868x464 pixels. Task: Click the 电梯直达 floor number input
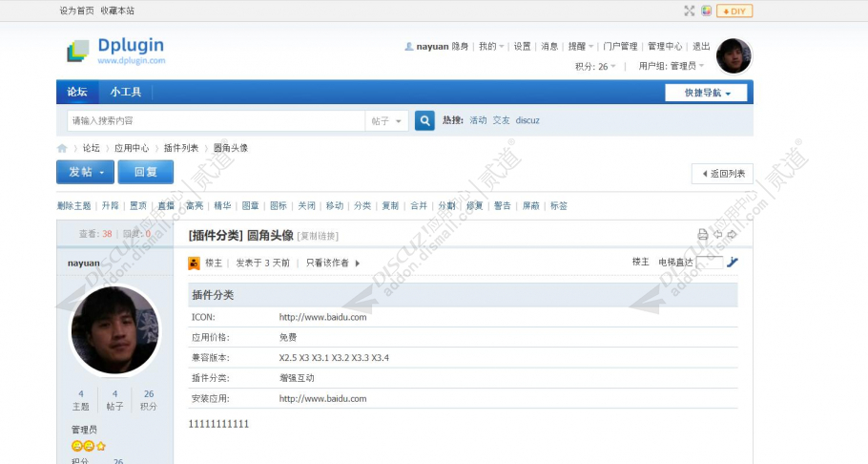[710, 263]
